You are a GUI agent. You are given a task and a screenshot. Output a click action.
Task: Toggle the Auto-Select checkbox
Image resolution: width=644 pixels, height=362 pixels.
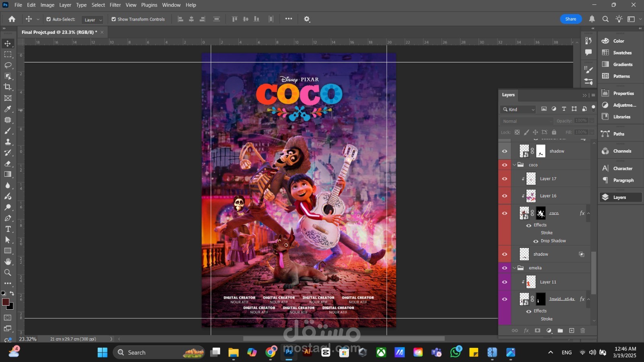coord(49,19)
